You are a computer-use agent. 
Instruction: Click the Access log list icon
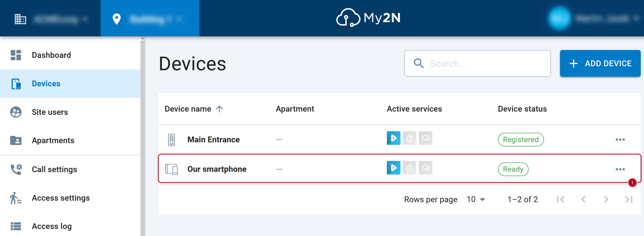(16, 226)
